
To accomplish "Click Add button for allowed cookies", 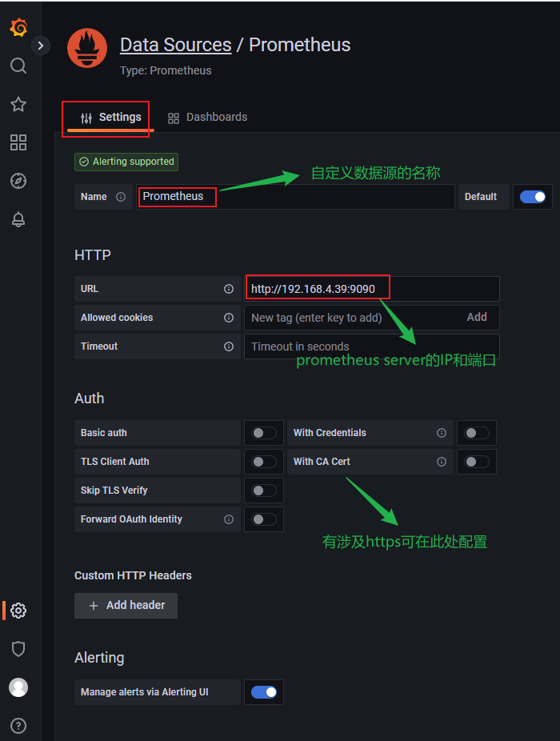I will point(477,317).
